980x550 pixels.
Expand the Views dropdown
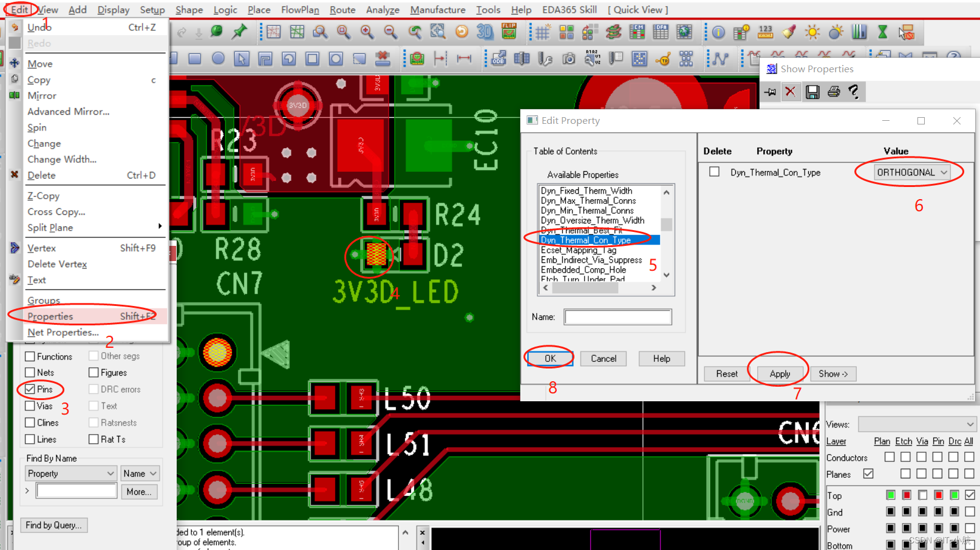point(917,424)
